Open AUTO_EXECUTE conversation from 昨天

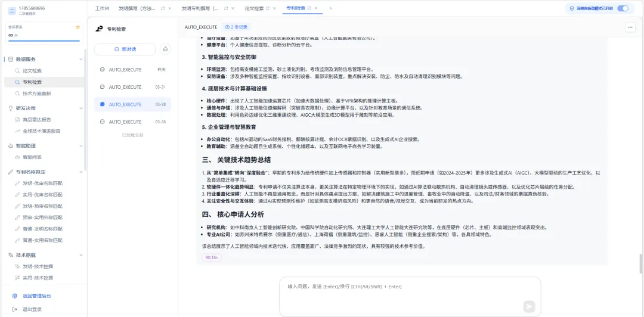coord(132,70)
